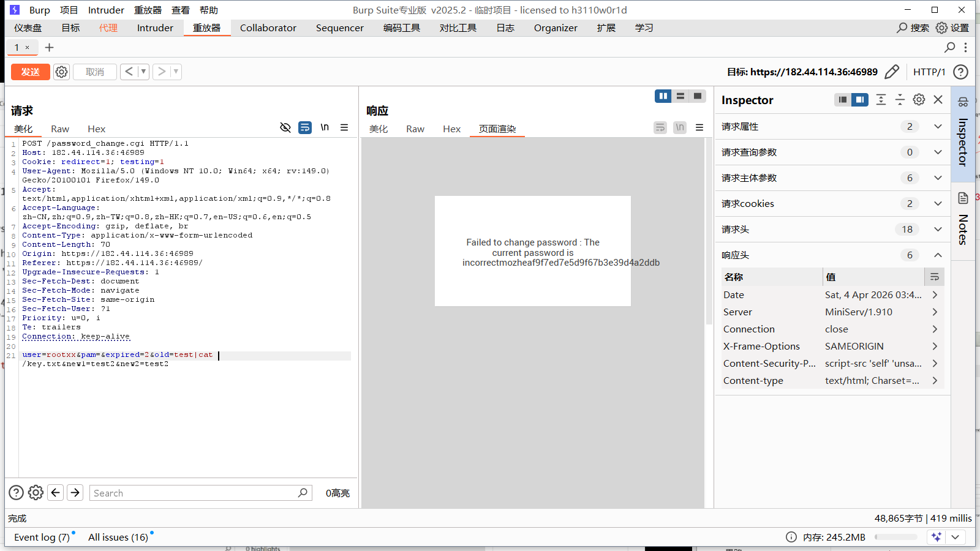Open the 帮助 menu in menu bar

[x=209, y=10]
